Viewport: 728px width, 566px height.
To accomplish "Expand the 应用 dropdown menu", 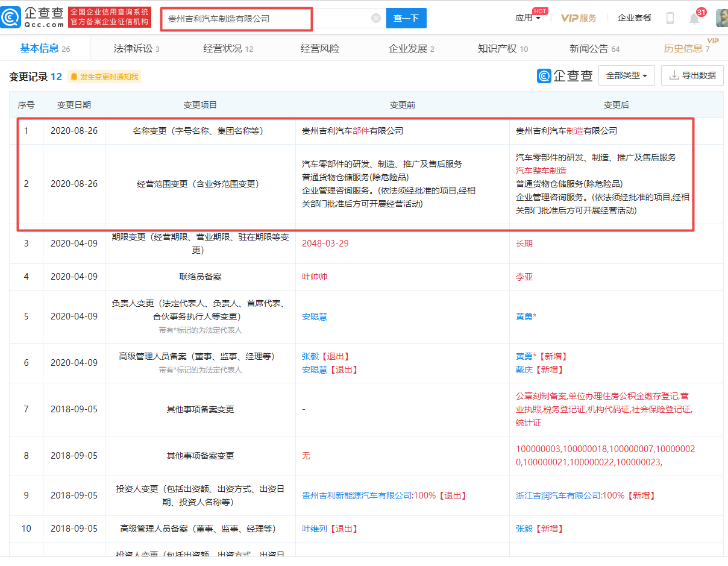I will [528, 18].
